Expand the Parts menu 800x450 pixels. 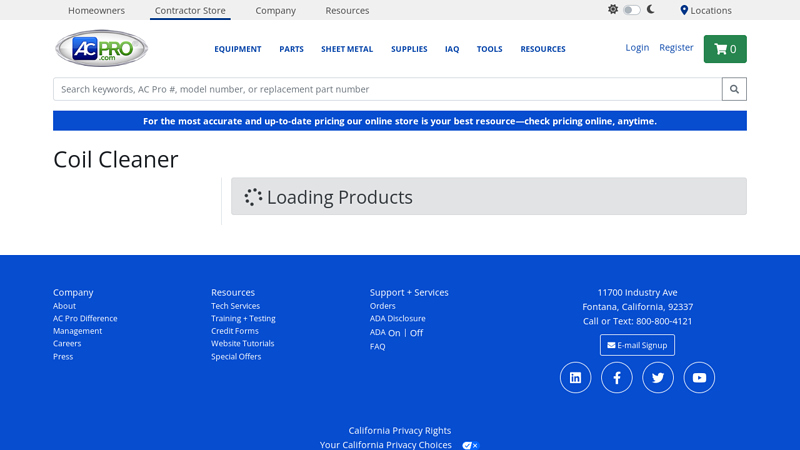(x=291, y=49)
